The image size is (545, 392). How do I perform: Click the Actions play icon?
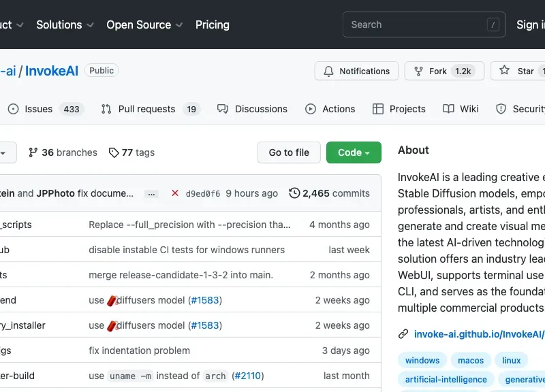(x=311, y=109)
